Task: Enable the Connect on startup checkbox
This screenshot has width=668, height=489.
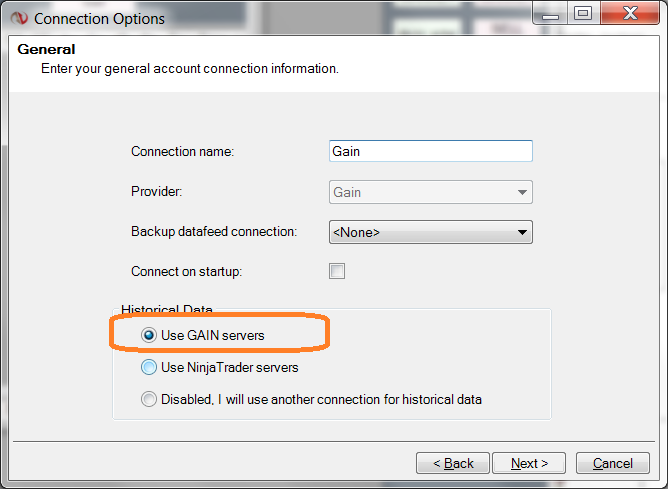Action: tap(337, 271)
